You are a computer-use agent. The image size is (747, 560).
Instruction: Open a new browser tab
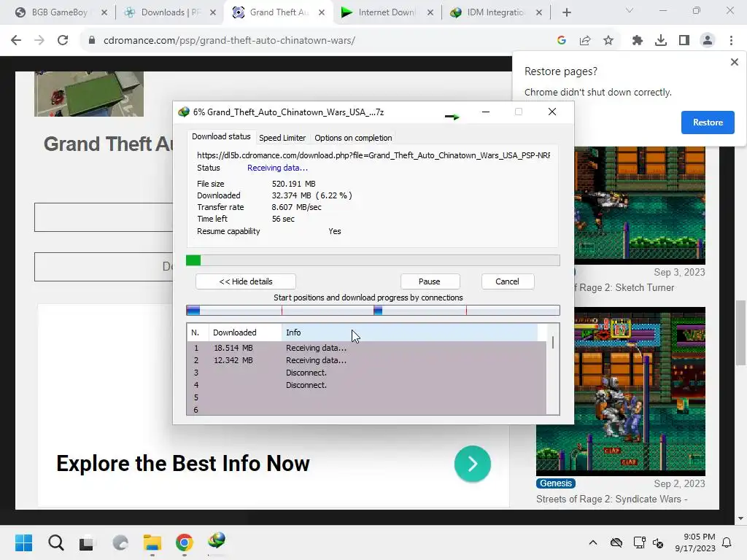[566, 12]
